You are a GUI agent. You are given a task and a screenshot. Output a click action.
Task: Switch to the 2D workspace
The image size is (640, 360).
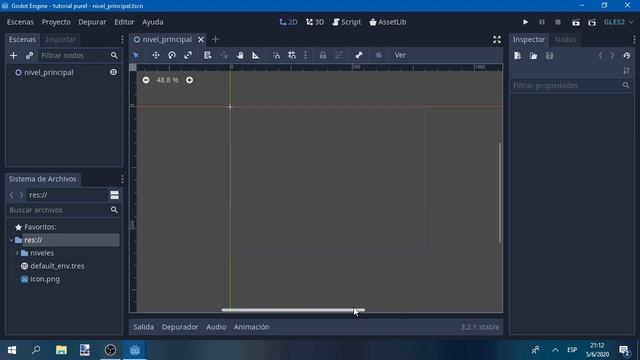pyautogui.click(x=289, y=22)
